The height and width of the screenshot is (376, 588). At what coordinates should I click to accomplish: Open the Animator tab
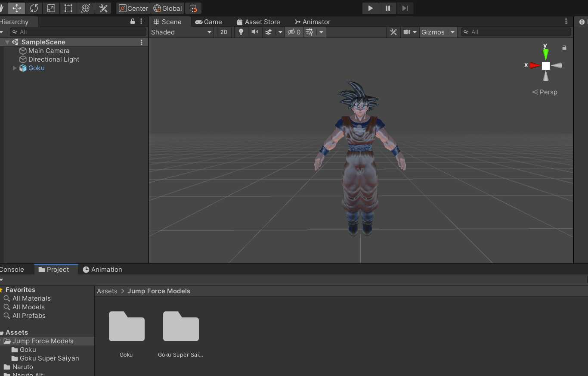tap(312, 22)
